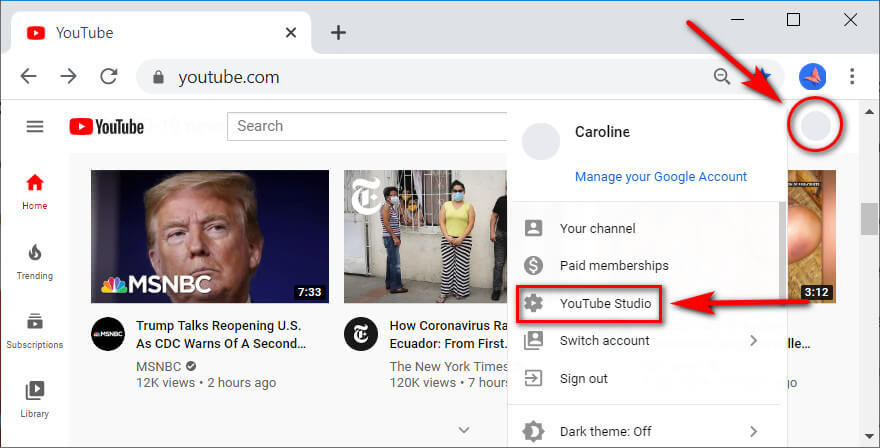The image size is (880, 448).
Task: Click the '12K views • 2 hours ago' text
Action: click(206, 383)
